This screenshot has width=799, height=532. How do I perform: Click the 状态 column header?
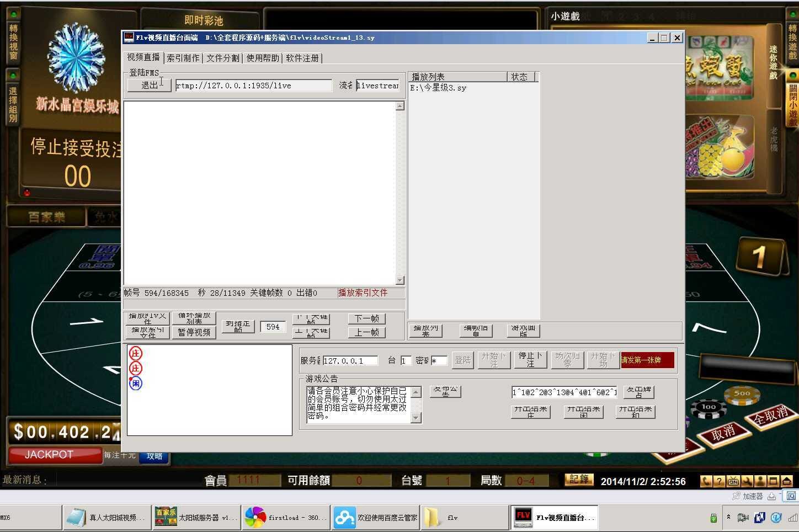coord(521,77)
